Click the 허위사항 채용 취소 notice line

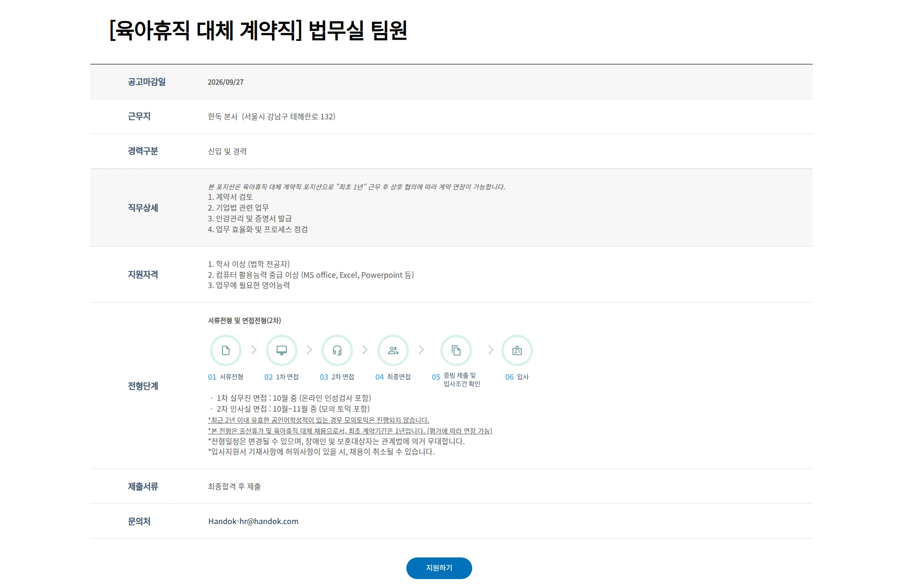321,452
